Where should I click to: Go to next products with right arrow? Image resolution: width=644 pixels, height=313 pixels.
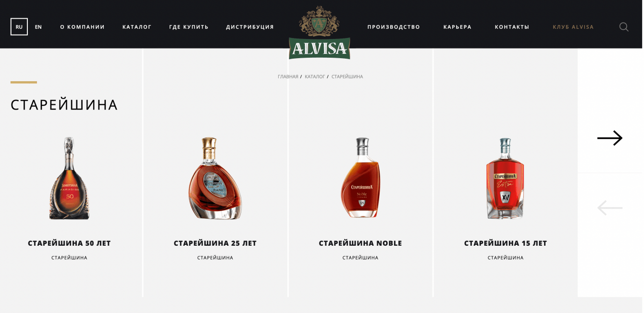[610, 138]
